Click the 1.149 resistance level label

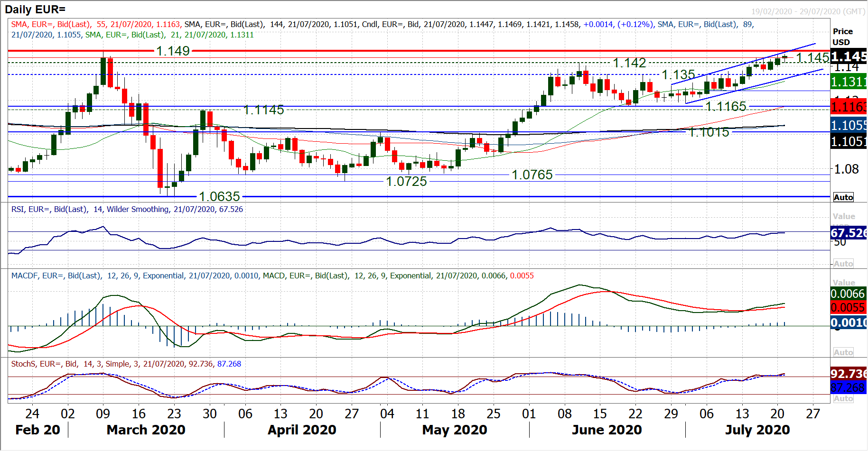(173, 51)
